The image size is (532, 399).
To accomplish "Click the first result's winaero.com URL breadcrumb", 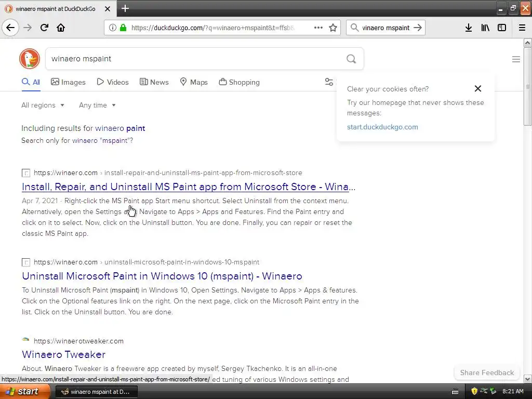I will point(168,172).
